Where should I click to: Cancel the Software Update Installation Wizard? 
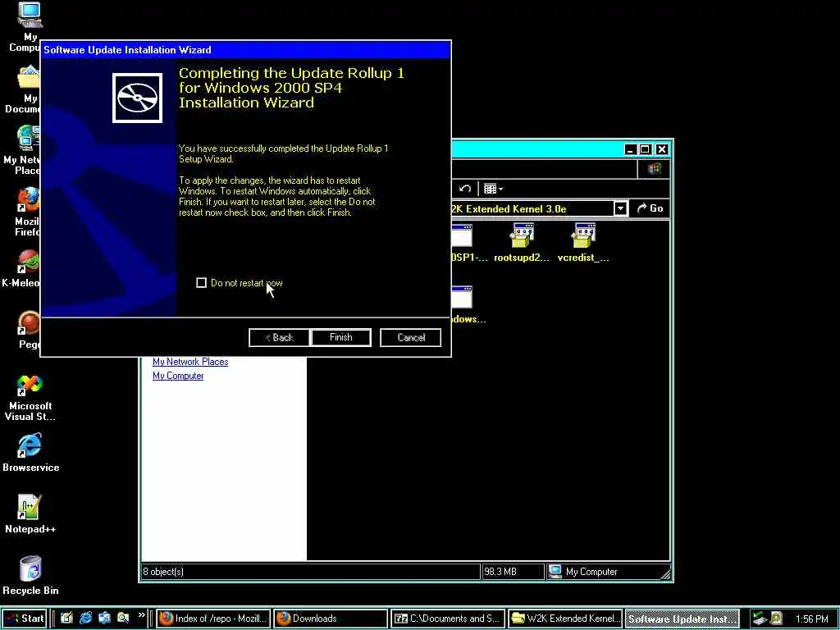tap(410, 337)
